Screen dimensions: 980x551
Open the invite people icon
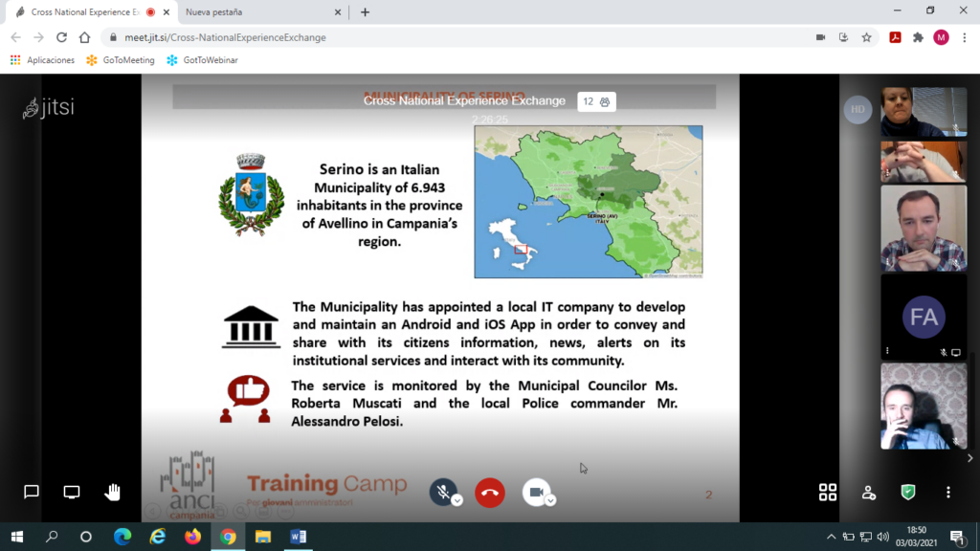[868, 492]
